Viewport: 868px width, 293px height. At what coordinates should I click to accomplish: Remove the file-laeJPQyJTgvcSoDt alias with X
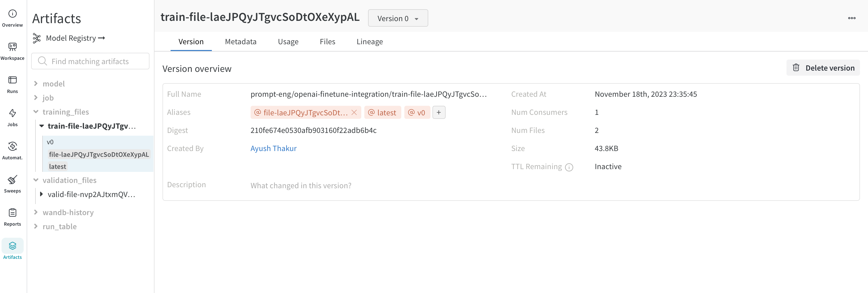point(354,112)
